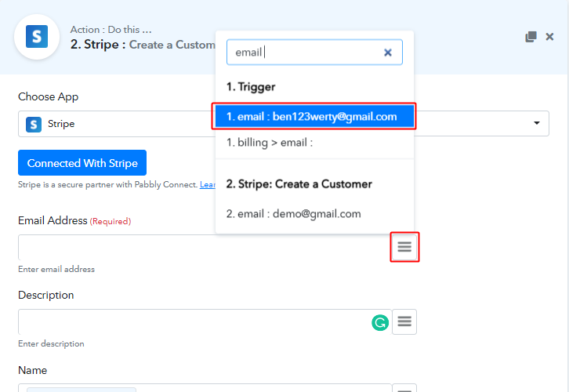Image resolution: width=569 pixels, height=392 pixels.
Task: Click '2. Stripe: Create a Customer' heading
Action: 299,184
